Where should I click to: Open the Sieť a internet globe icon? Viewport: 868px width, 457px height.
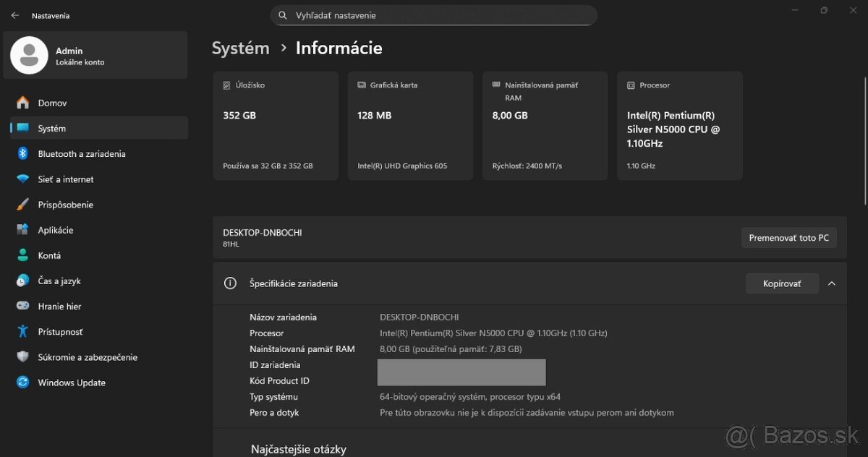(x=23, y=179)
